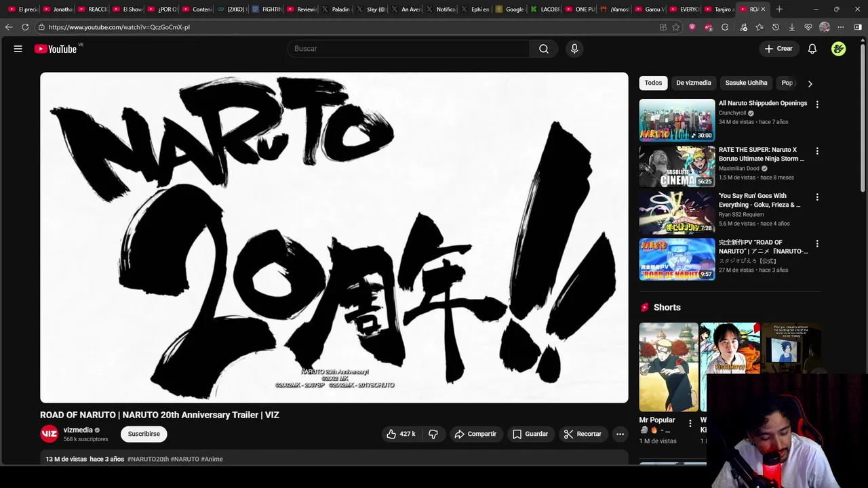This screenshot has width=868, height=488.
Task: Select the Sasuke Uchiha filter chip
Action: click(747, 83)
